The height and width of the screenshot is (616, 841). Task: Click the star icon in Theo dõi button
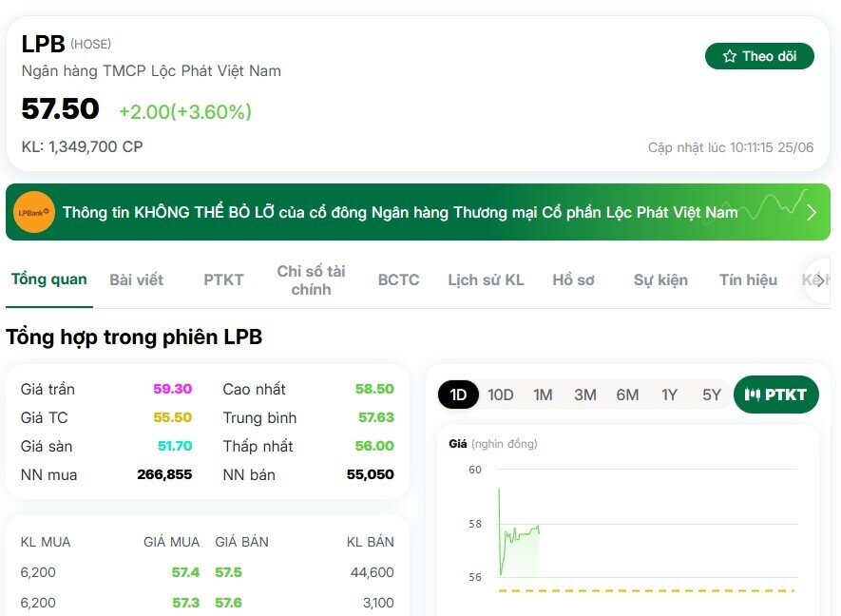(730, 56)
